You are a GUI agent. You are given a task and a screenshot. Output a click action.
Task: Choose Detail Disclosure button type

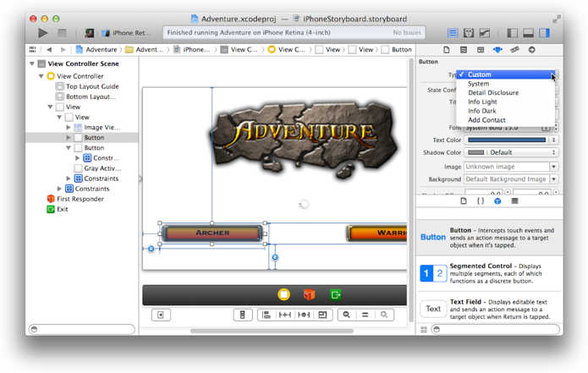coord(505,92)
